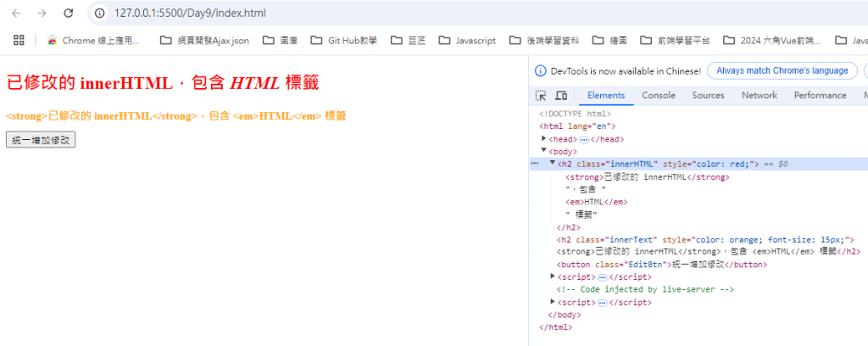Click the ellipsis badge in first script tag

(603, 277)
